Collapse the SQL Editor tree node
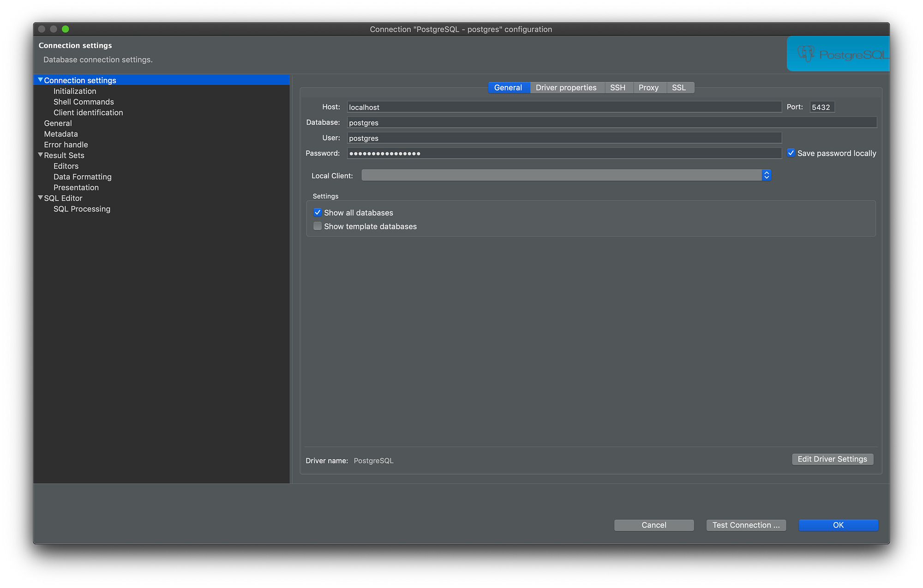This screenshot has height=588, width=923. click(x=40, y=198)
